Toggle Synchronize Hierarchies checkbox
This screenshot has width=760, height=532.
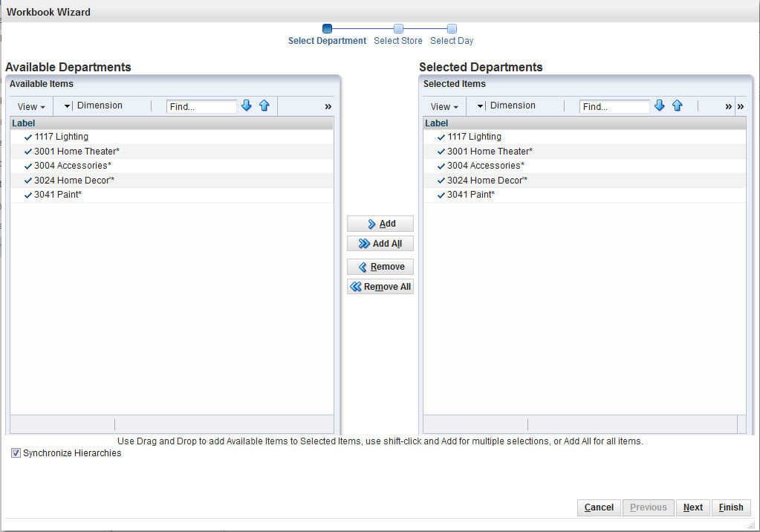(x=16, y=453)
